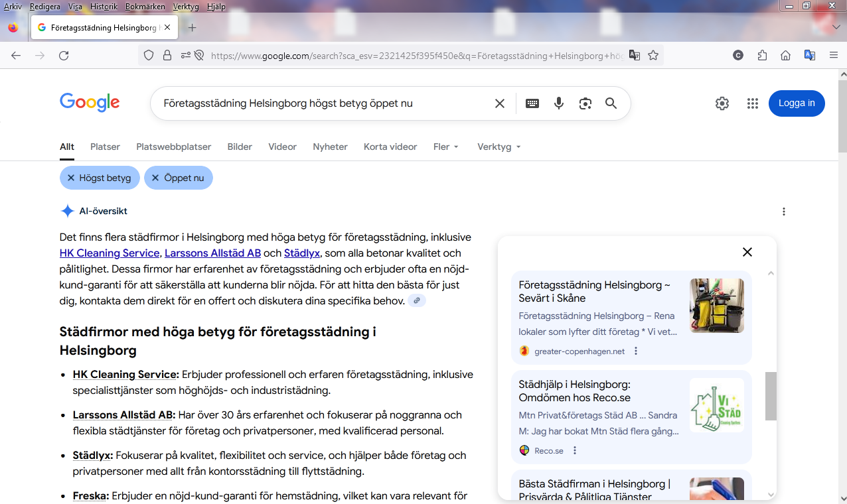Click the browser URL address field
The height and width of the screenshot is (504, 847).
pos(416,56)
